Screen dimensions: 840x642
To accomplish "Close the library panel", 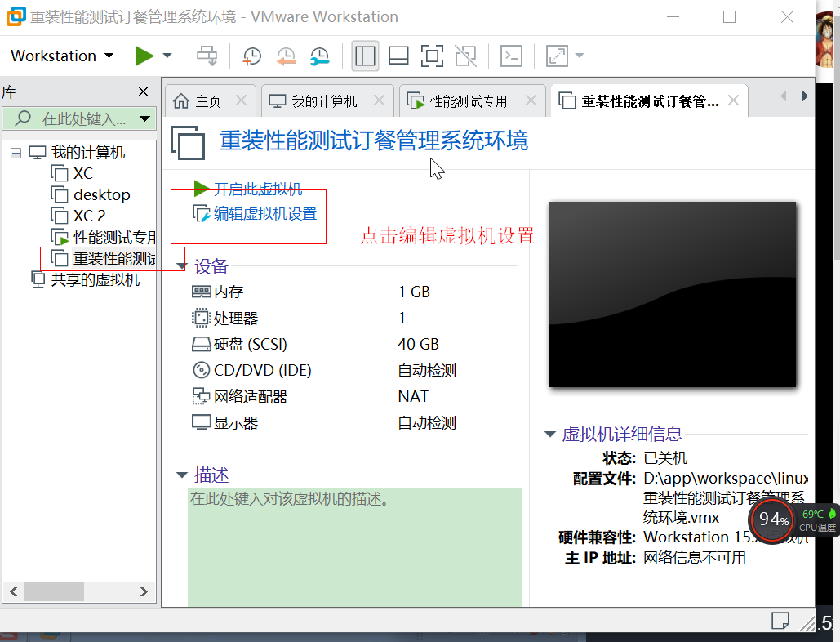I will tap(143, 91).
